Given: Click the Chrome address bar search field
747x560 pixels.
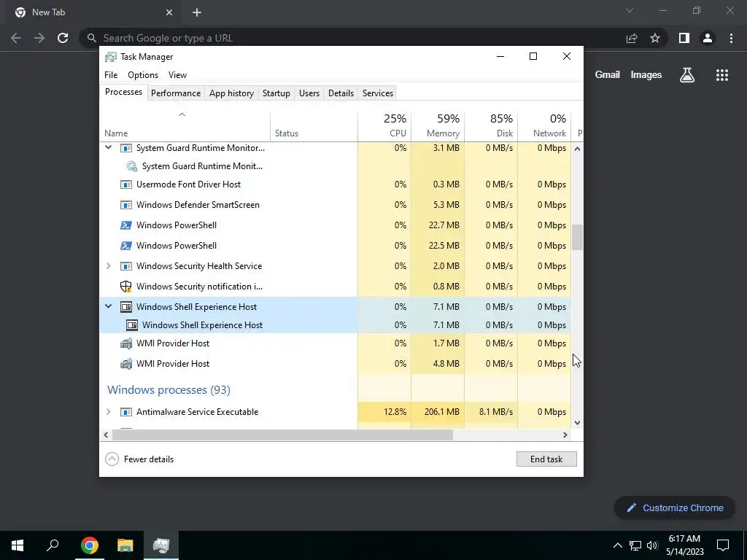Looking at the screenshot, I should [x=352, y=38].
